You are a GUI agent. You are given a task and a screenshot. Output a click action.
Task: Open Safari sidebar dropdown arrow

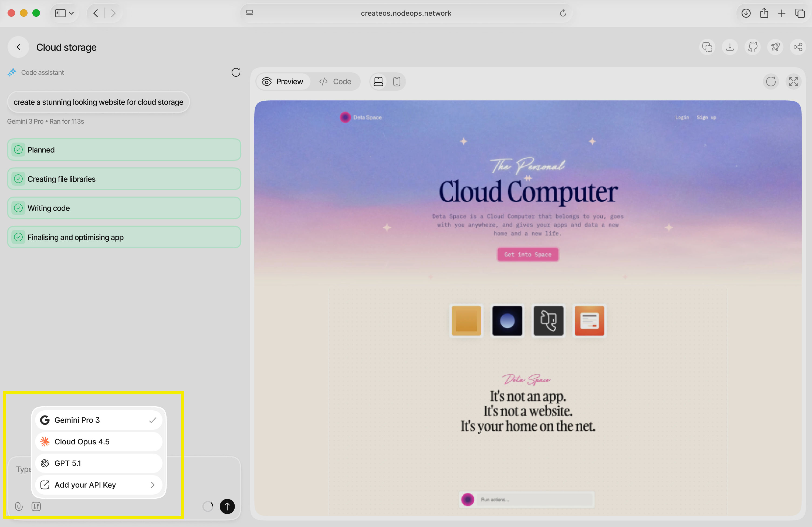[x=71, y=13]
